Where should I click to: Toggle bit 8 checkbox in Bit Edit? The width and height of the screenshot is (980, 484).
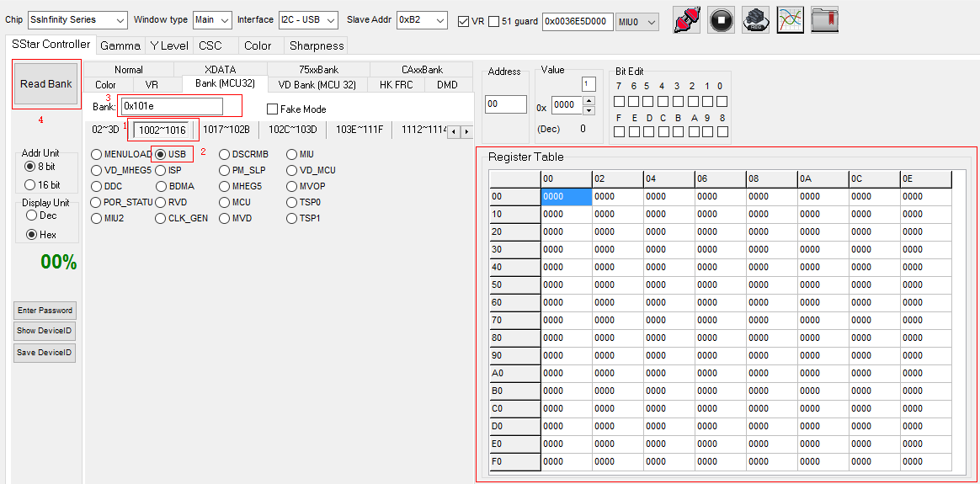point(722,132)
